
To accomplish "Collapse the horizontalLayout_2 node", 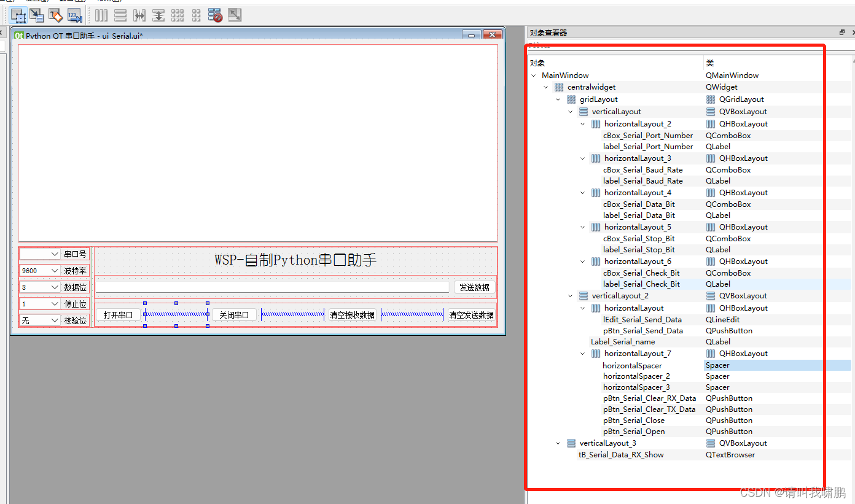I will (x=582, y=124).
